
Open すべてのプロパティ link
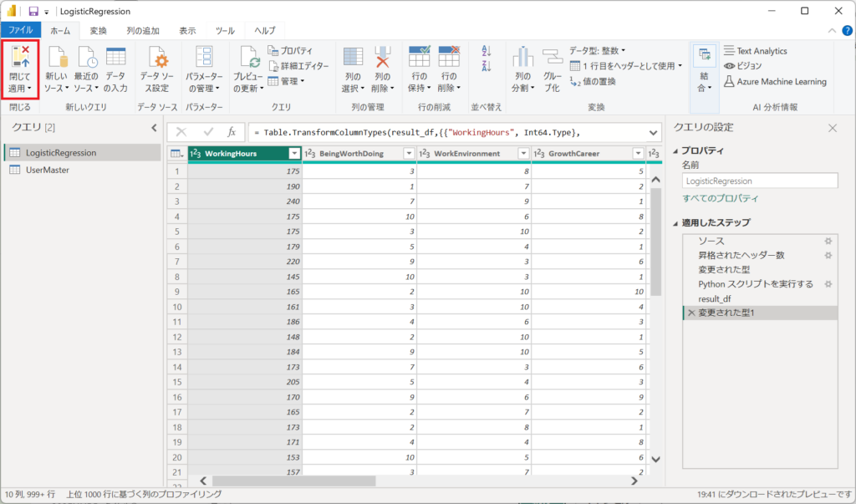pyautogui.click(x=720, y=198)
